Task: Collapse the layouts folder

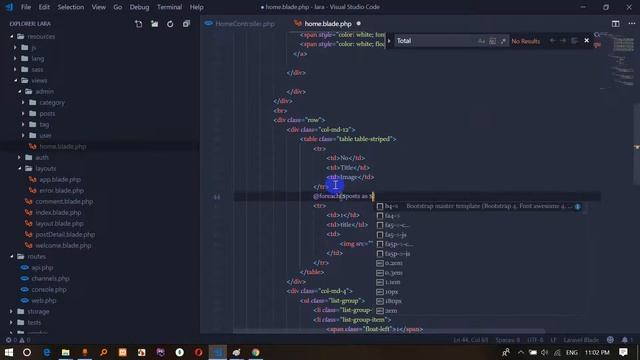Action: [45, 168]
